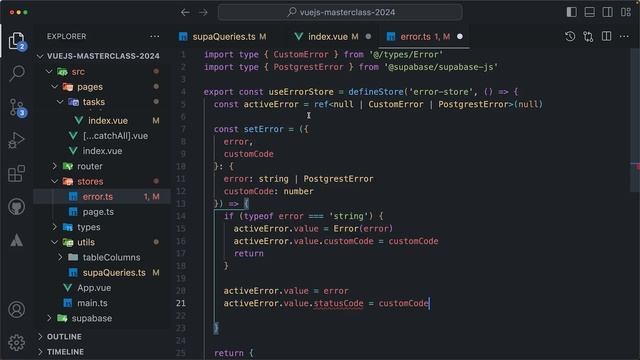Open the Customize Layout icon
Viewport: 640px width, 360px height.
(626, 12)
